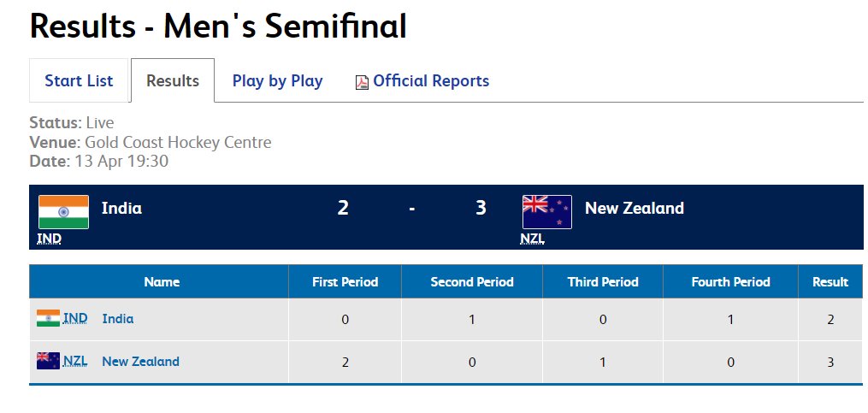Click the small New Zealand flag in table row

click(48, 361)
